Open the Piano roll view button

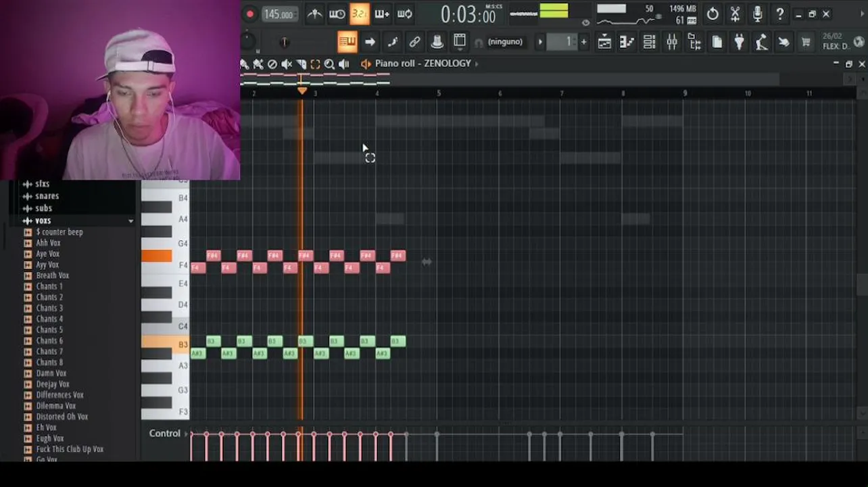coord(627,42)
